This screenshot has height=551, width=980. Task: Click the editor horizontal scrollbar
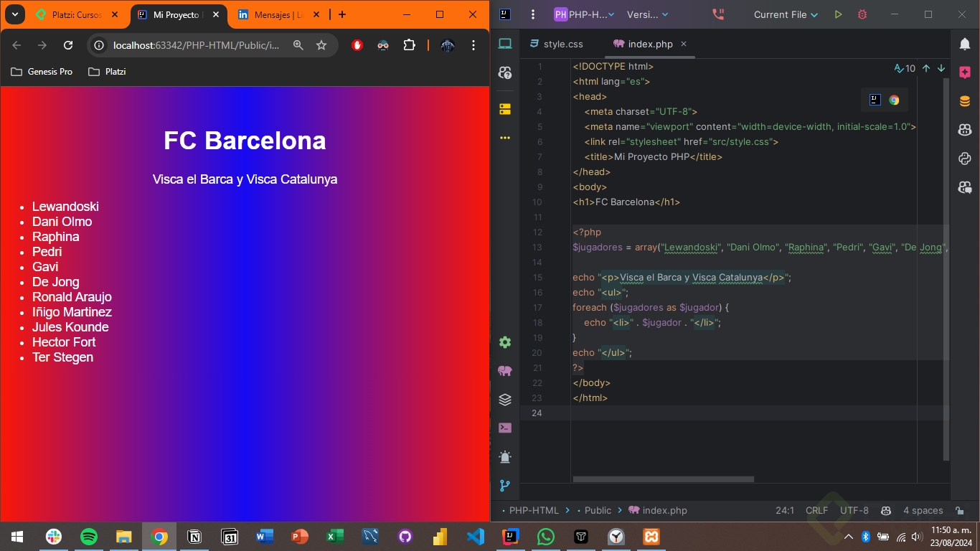tap(663, 479)
